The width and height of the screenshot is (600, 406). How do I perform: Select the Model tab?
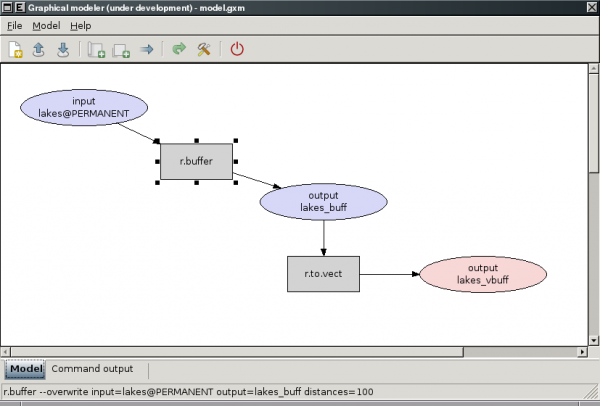click(25, 369)
